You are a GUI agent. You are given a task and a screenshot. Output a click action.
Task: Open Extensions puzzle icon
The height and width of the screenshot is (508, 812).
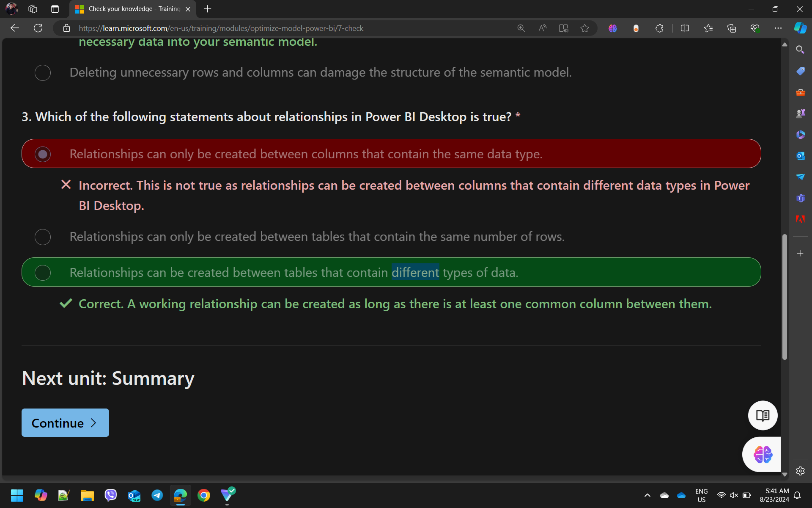pyautogui.click(x=659, y=28)
